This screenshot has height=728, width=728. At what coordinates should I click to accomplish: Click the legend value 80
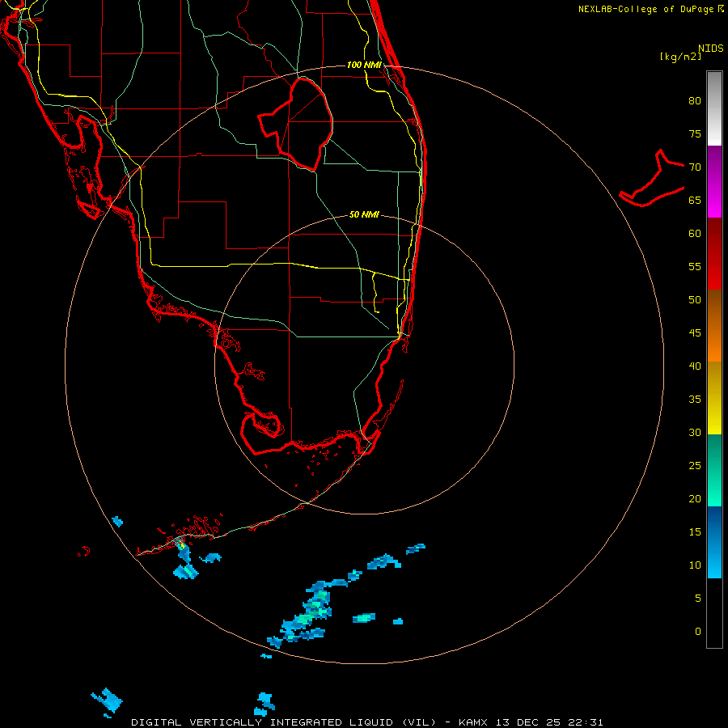coord(695,101)
